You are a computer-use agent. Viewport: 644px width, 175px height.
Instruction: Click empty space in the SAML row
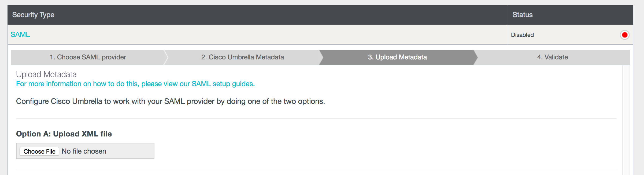[x=268, y=35]
